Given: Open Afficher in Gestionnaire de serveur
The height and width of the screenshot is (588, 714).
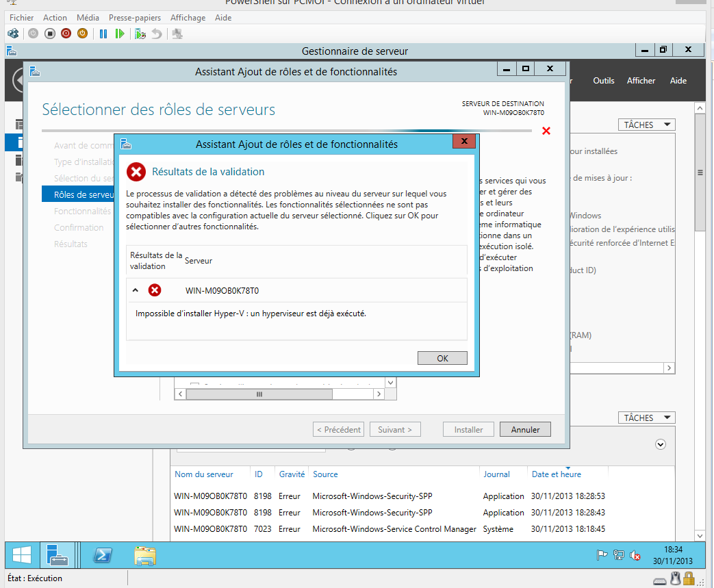Looking at the screenshot, I should pyautogui.click(x=641, y=81).
